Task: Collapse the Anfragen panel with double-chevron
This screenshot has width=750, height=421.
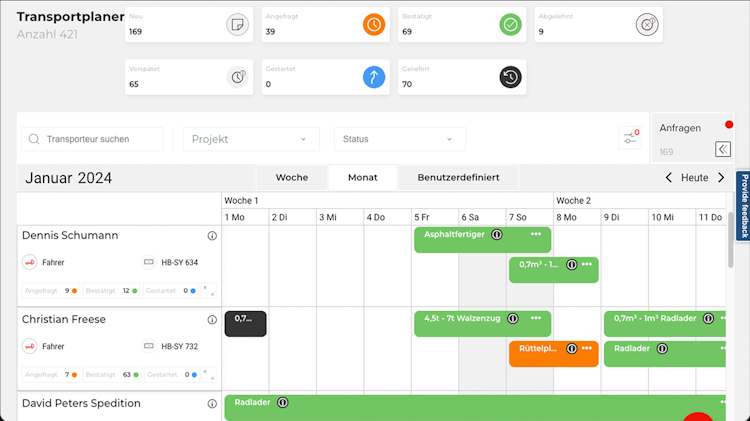Action: coord(723,149)
